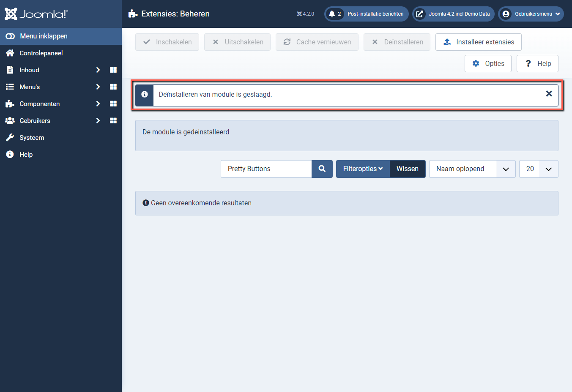Screen dimensions: 572x392
Task: Click the Installeer extensies button
Action: click(x=478, y=42)
